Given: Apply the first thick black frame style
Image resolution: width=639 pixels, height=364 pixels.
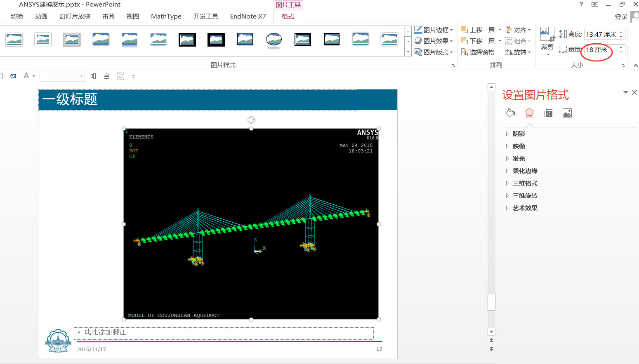Looking at the screenshot, I should pos(187,40).
